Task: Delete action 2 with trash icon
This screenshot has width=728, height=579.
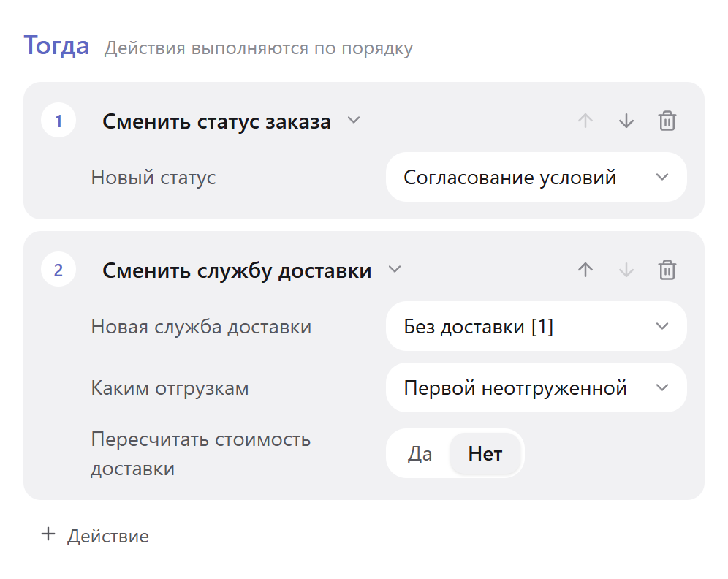Action: pos(667,270)
